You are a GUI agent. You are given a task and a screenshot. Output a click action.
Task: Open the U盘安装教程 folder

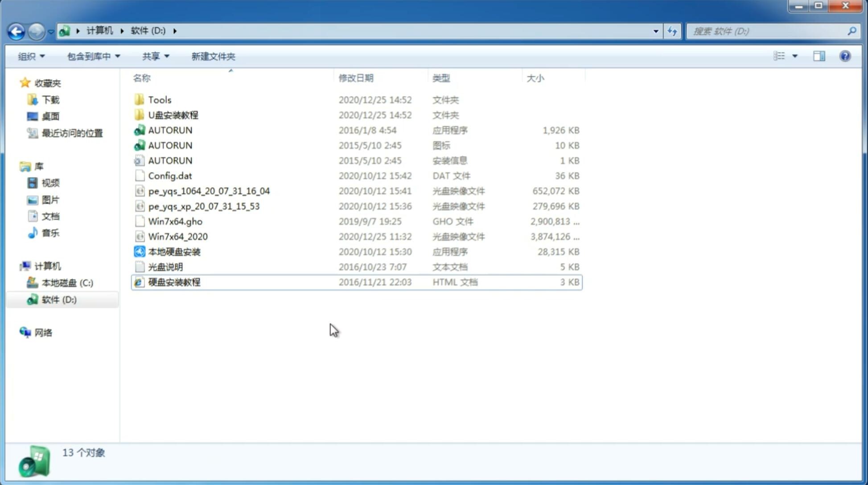(173, 115)
